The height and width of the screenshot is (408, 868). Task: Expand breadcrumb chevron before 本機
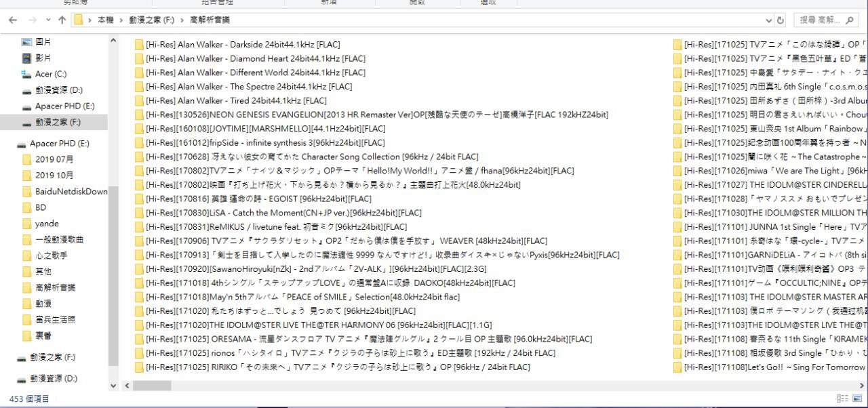[91, 20]
